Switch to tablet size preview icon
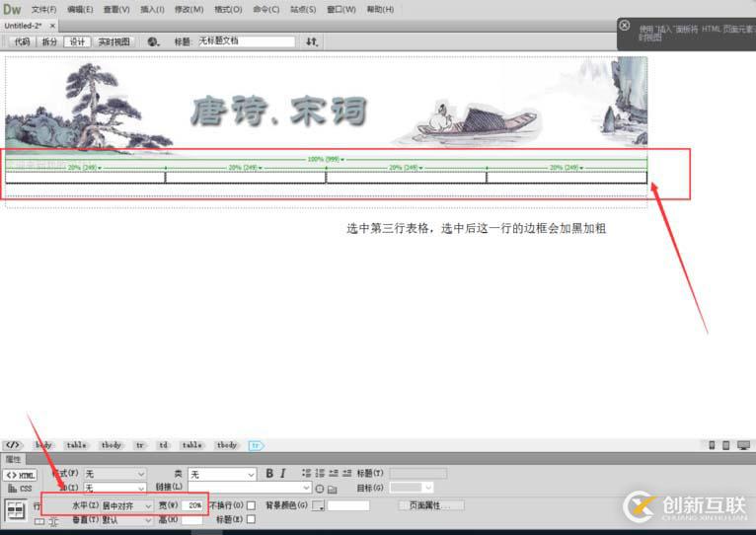756x535 pixels. coord(725,445)
